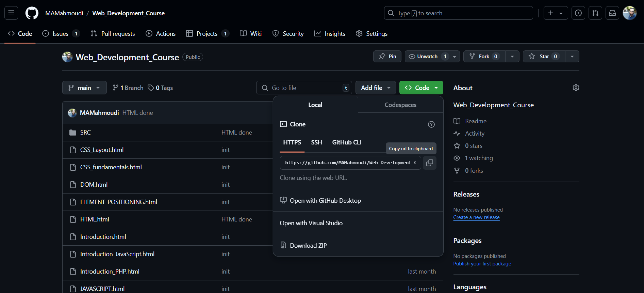
Task: Open the latest commit message HTML done
Action: 137,113
